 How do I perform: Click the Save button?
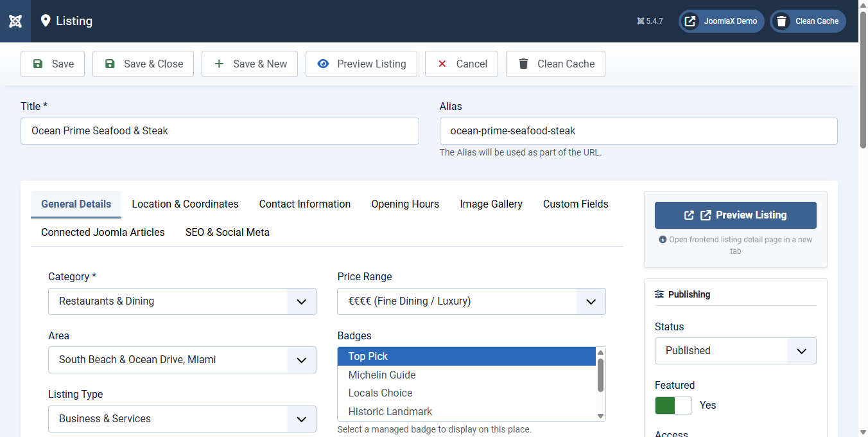(53, 64)
